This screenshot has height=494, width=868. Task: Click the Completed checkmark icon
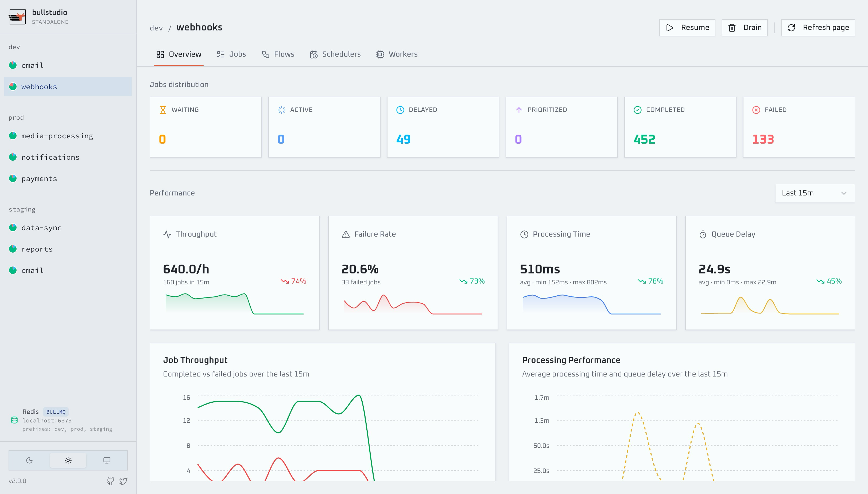pos(638,110)
